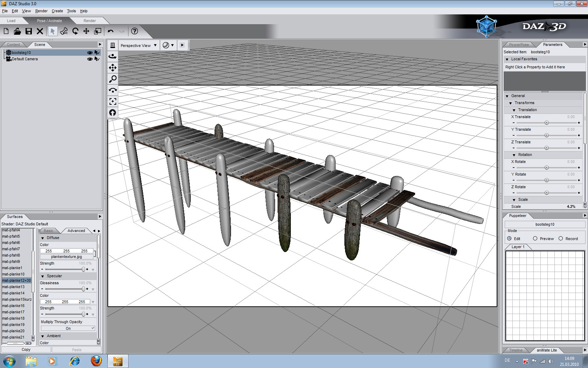Switch to the PowerPose tab
Viewport: 588px width, 368px height.
(x=519, y=45)
